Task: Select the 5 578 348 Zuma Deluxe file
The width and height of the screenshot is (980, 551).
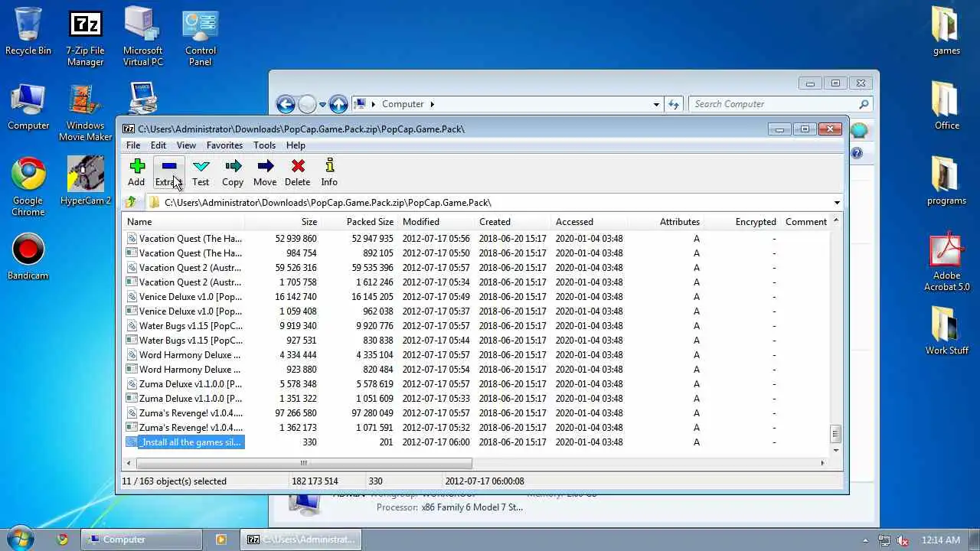Action: point(185,384)
